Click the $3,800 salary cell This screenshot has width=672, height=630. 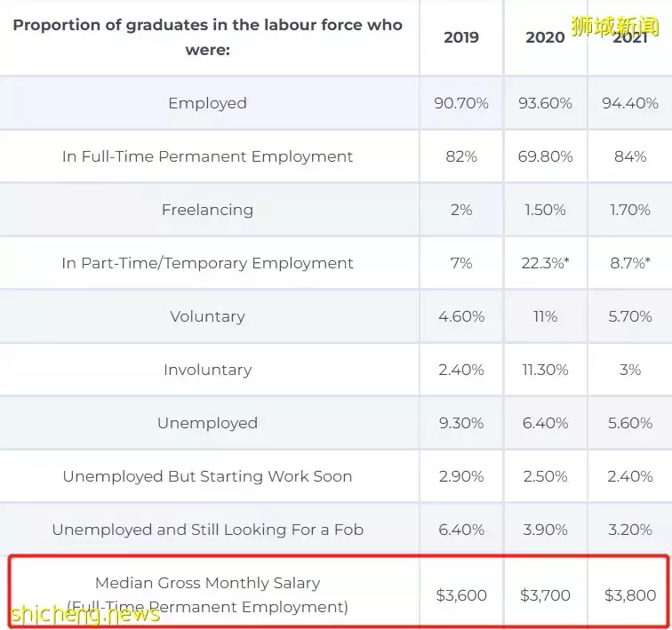[x=629, y=595]
